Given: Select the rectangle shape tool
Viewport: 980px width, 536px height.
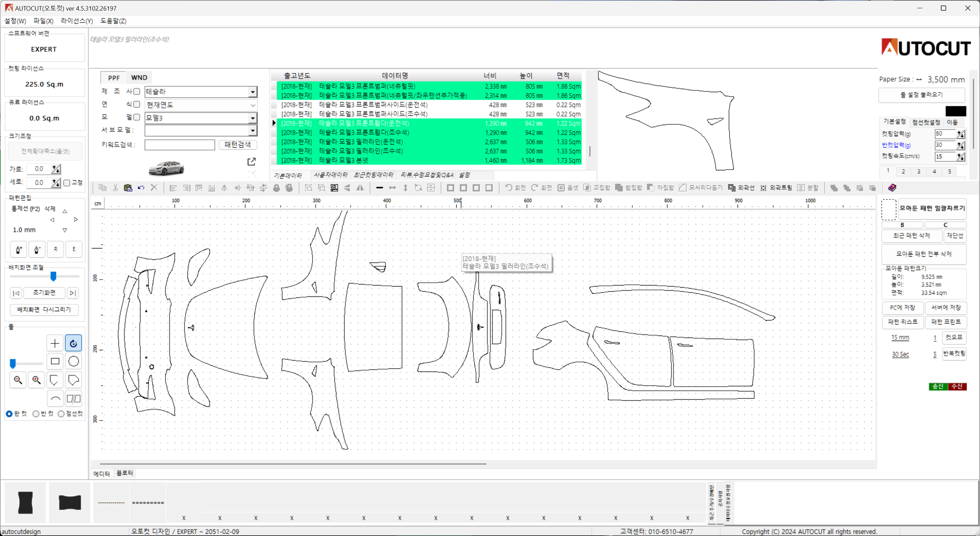Looking at the screenshot, I should click(55, 362).
